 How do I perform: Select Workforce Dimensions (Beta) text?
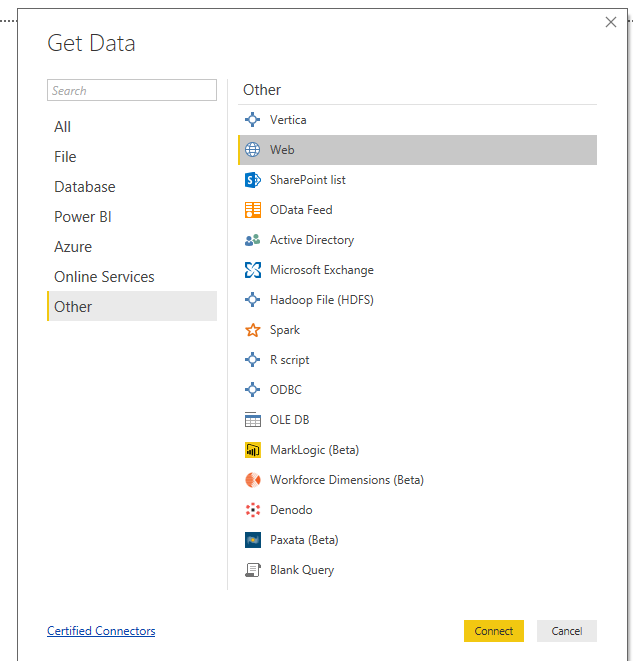pos(347,480)
